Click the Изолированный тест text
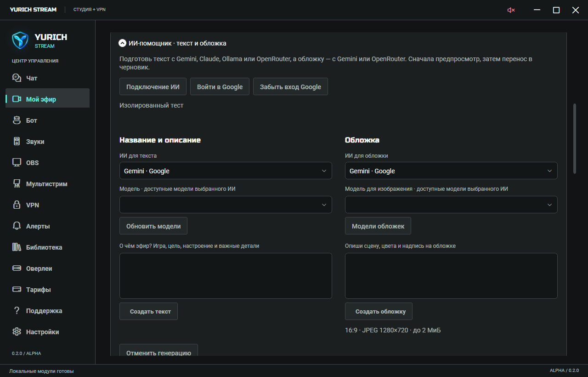588x377 pixels. (x=151, y=105)
